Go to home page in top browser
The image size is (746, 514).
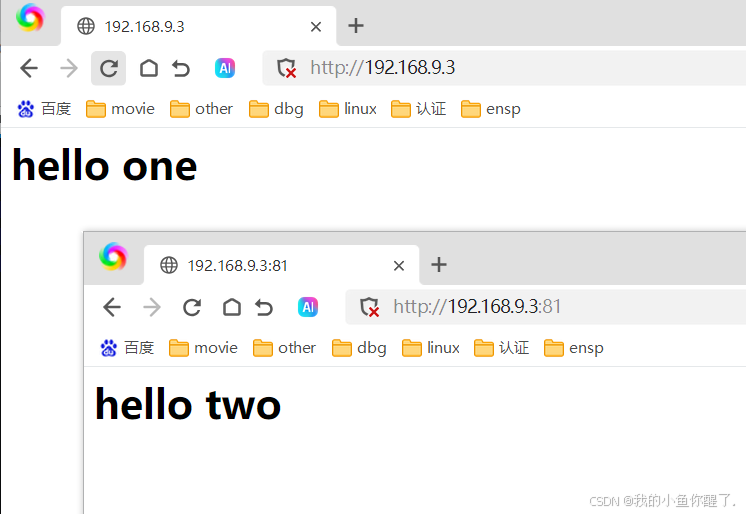click(148, 68)
